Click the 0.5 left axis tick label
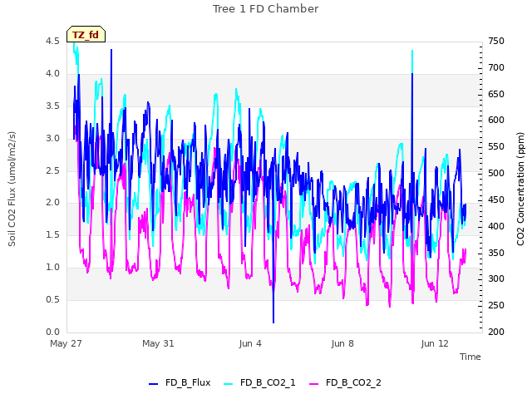This screenshot has width=532, height=399. tap(52, 299)
